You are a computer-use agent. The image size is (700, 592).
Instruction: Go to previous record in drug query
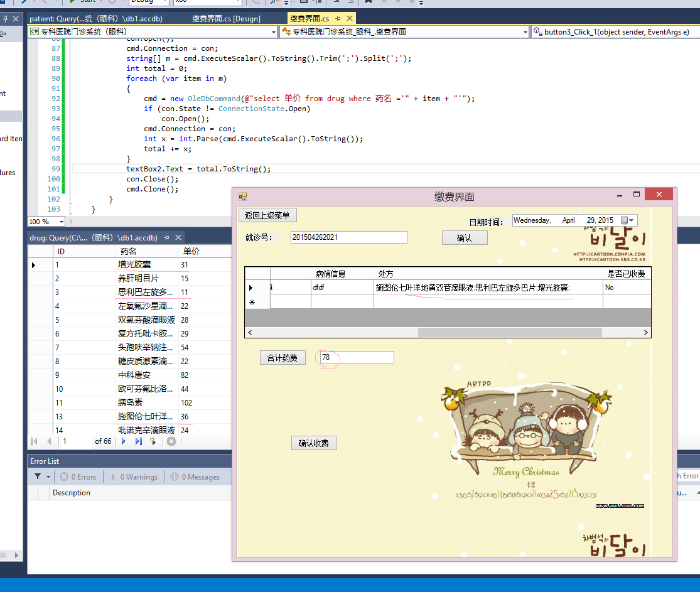pyautogui.click(x=49, y=441)
